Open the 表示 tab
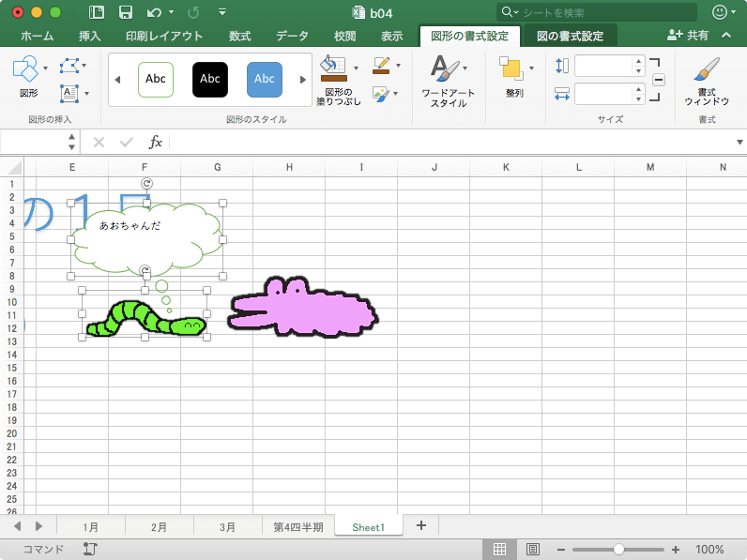 coord(391,36)
